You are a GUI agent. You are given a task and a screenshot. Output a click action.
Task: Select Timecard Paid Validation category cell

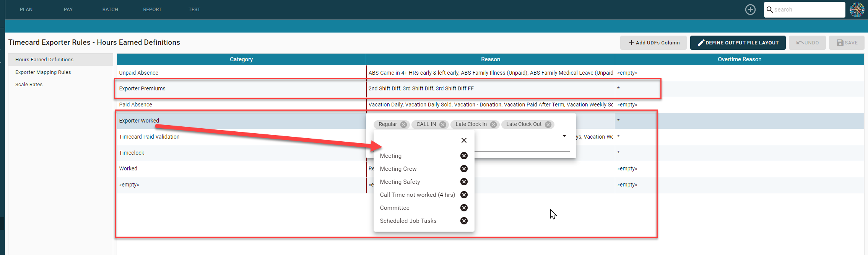(x=241, y=137)
